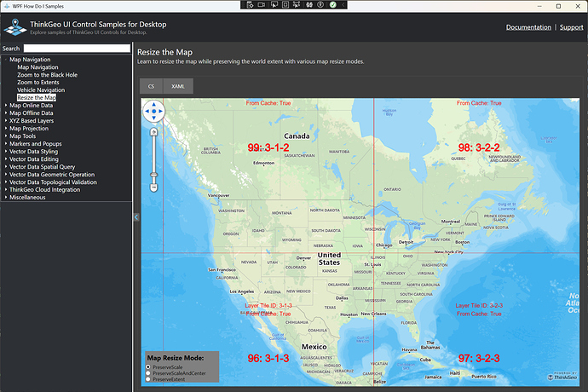Maximize the WPF How Do I Samples window

point(558,6)
